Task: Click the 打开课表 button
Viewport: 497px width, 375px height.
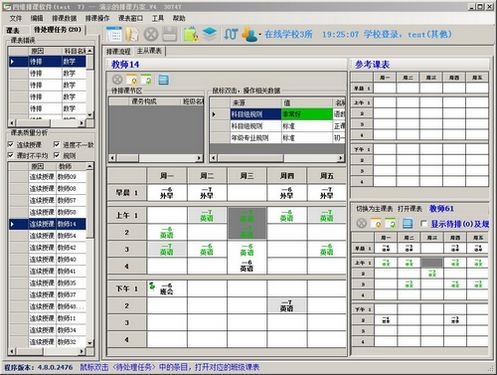Action: click(410, 209)
